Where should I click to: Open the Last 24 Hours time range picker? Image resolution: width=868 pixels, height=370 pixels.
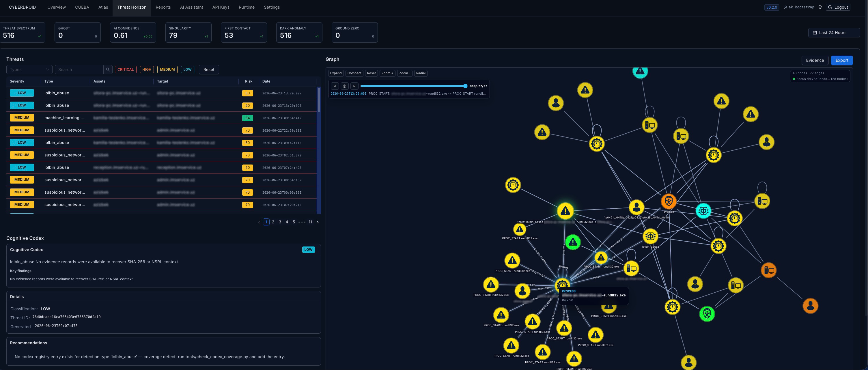tap(834, 33)
